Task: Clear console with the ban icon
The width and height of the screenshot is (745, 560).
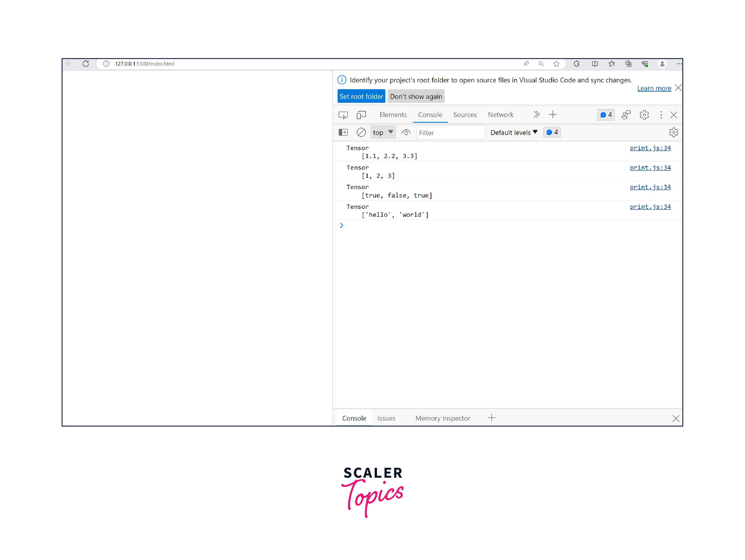Action: click(x=361, y=132)
